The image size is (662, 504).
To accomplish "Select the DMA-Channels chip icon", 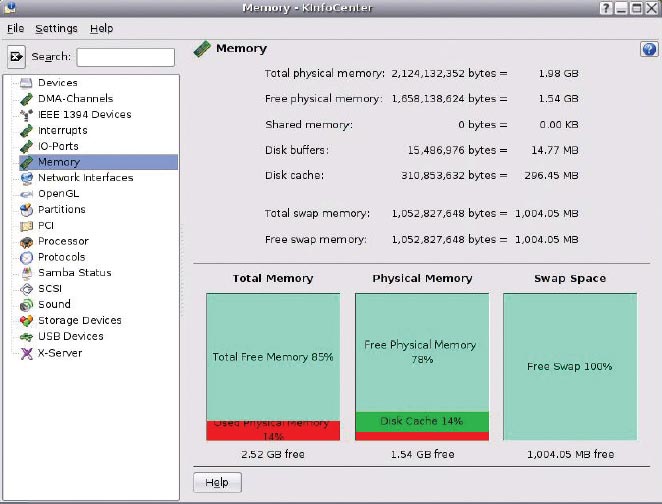I will click(x=26, y=99).
